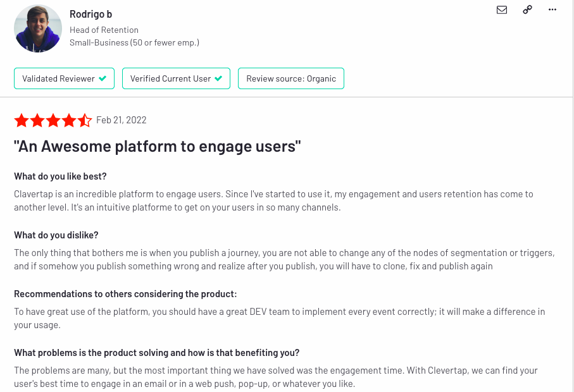574x392 pixels.
Task: Open reviewer name Rodrigo b
Action: pyautogui.click(x=90, y=15)
